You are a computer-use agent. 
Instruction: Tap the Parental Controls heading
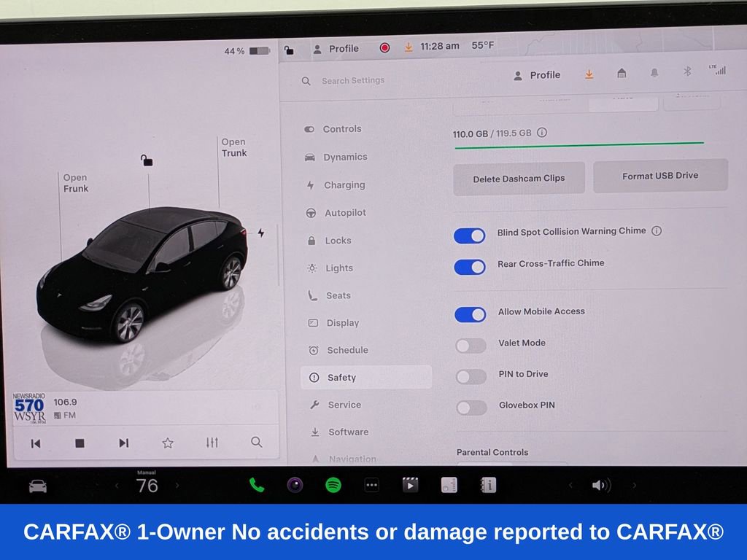(492, 452)
